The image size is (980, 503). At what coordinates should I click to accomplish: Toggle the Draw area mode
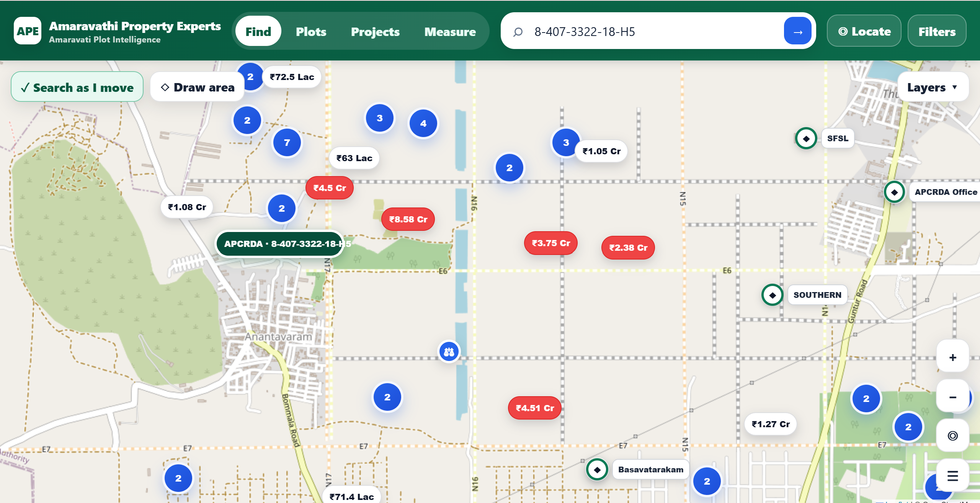pyautogui.click(x=198, y=87)
